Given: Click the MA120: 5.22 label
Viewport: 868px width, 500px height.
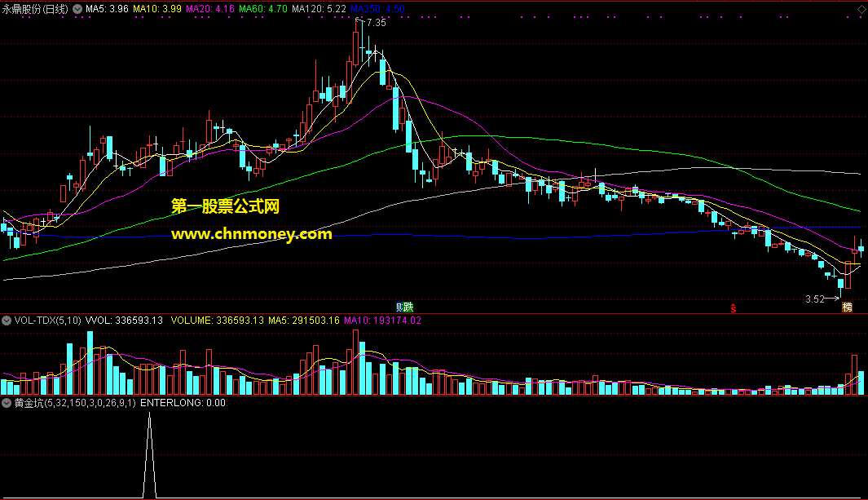Looking at the screenshot, I should click(319, 9).
